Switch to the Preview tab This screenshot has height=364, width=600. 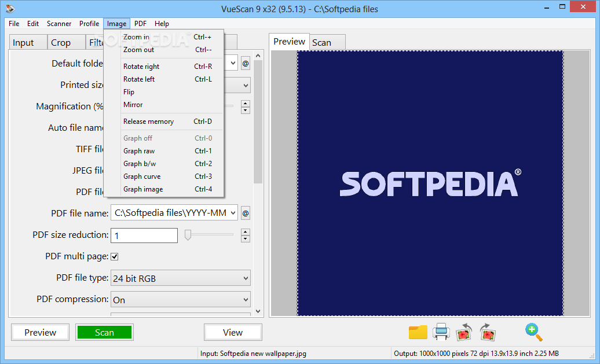click(290, 41)
